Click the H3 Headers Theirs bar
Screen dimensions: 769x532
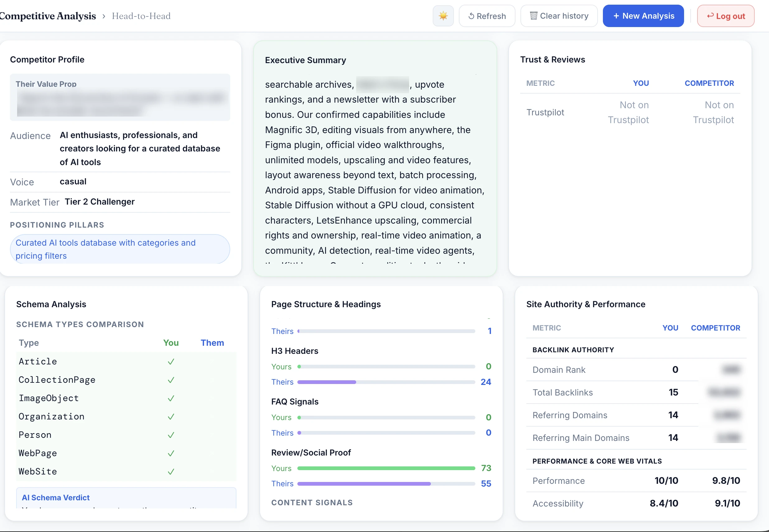386,382
